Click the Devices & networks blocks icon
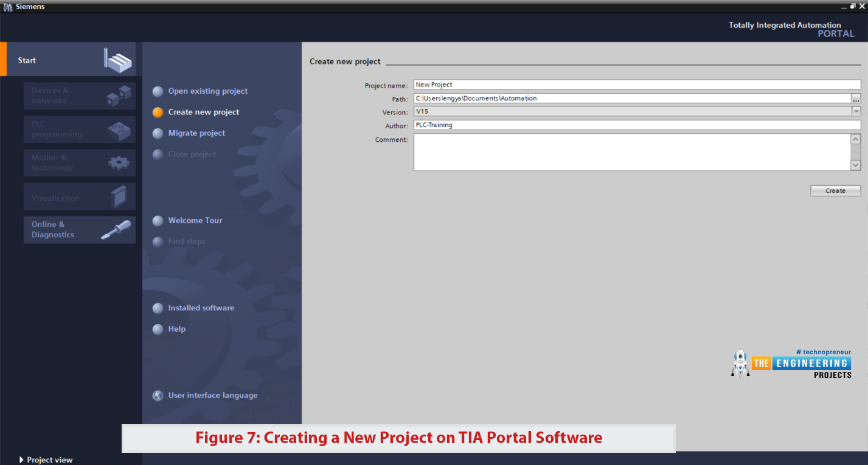Viewport: 868px width, 465px height. pos(119,96)
